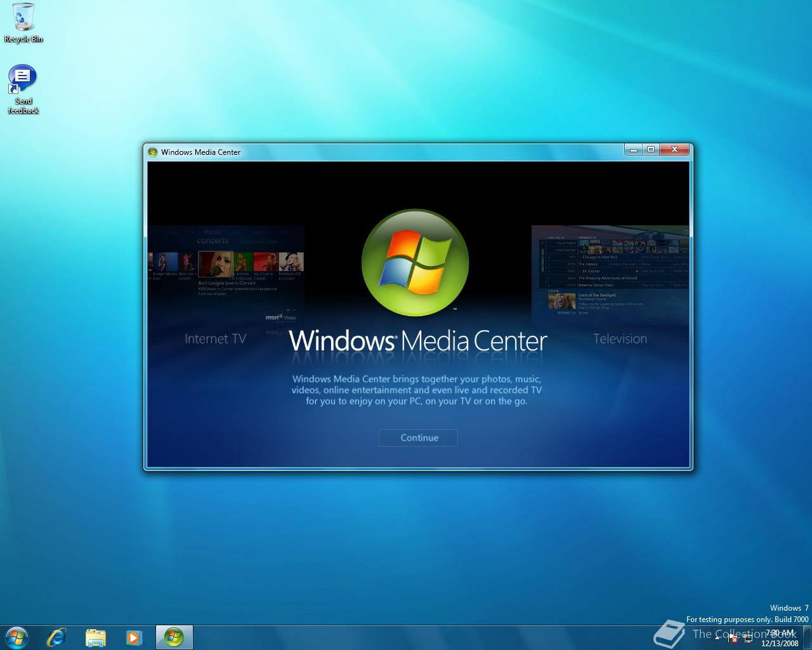Click the 12/13/2008 taskbar date
This screenshot has height=650, width=812.
click(x=780, y=643)
